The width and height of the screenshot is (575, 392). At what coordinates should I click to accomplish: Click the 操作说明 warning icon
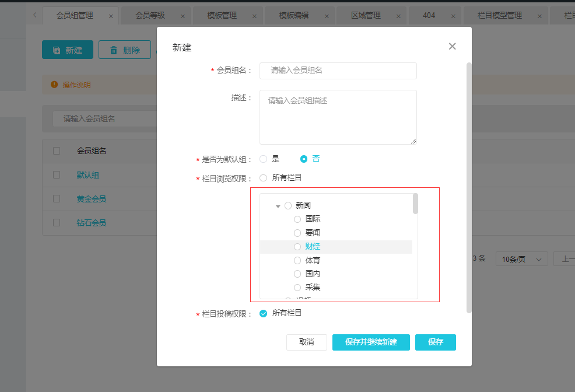click(x=54, y=85)
